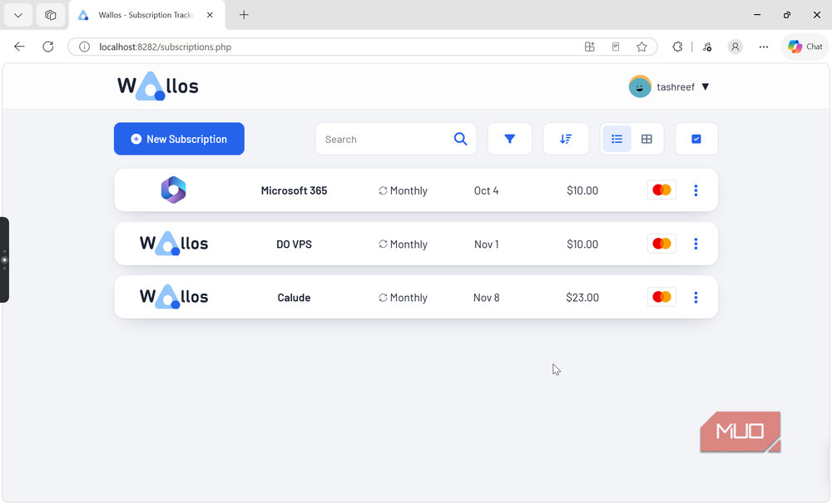832x504 pixels.
Task: Go home via the Wallos header logo
Action: [x=157, y=86]
